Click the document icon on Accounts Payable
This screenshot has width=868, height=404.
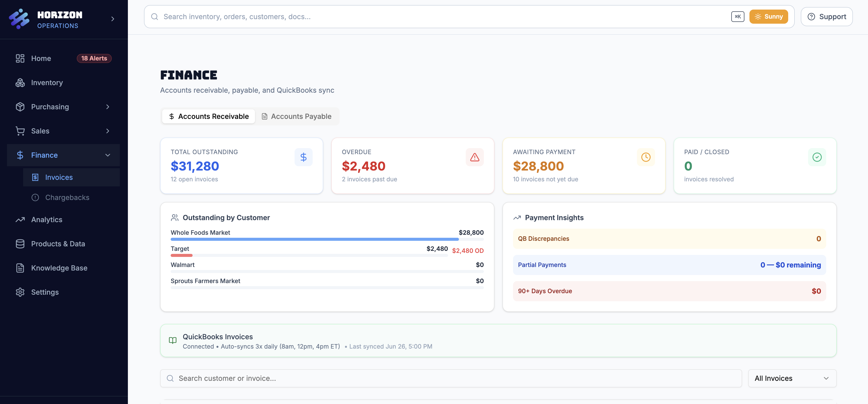point(265,116)
